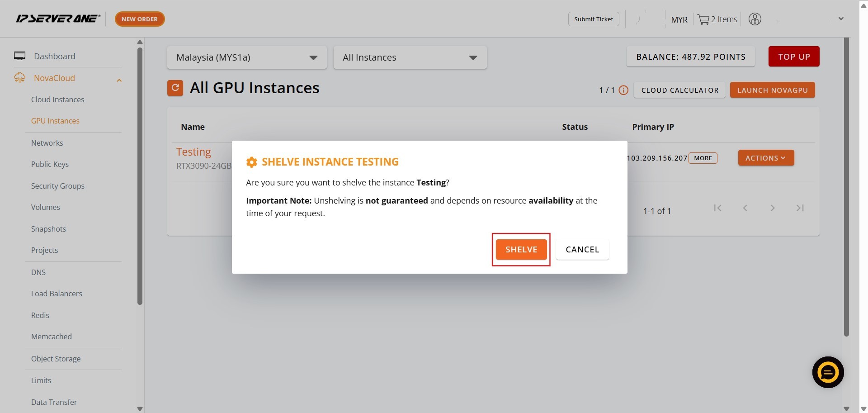Open the All Instances filter dropdown
This screenshot has height=413, width=868.
click(410, 57)
